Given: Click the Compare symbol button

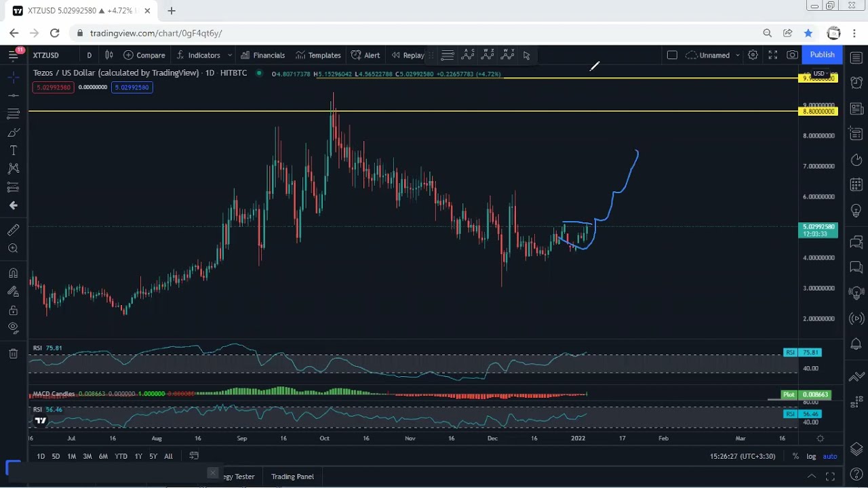Looking at the screenshot, I should pos(144,55).
